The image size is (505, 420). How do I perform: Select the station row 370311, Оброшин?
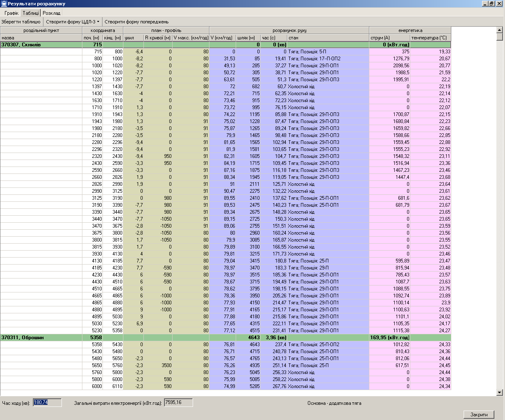pos(41,338)
